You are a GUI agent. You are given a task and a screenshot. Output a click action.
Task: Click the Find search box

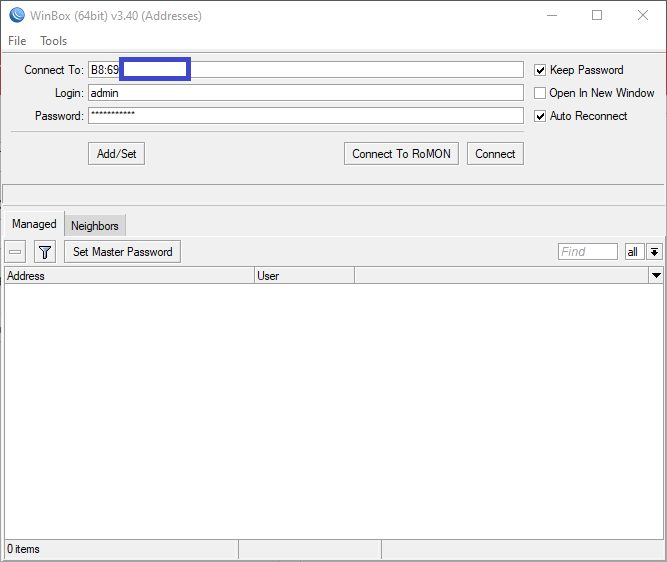coord(587,252)
